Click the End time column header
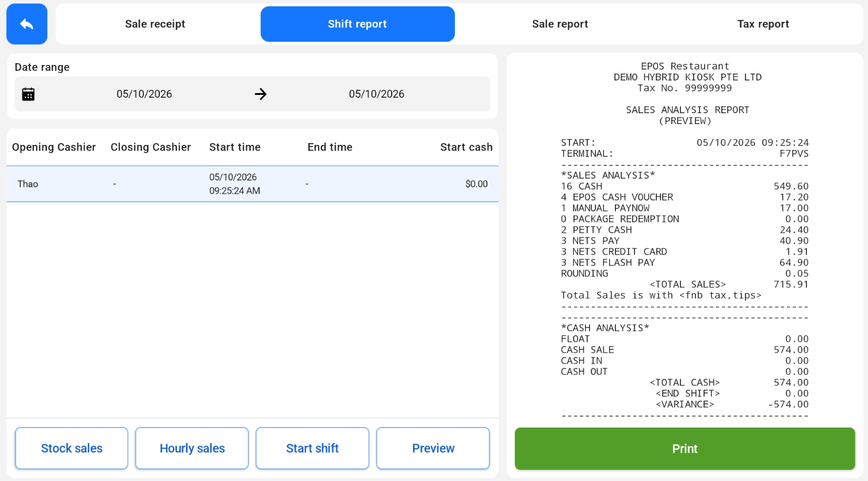The width and height of the screenshot is (868, 481). 330,147
